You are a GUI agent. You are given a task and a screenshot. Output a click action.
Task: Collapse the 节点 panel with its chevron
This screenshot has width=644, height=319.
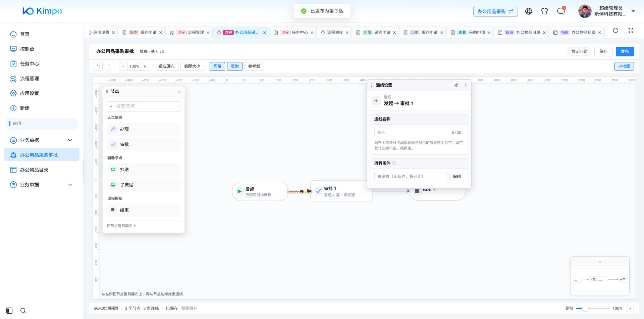(x=179, y=92)
